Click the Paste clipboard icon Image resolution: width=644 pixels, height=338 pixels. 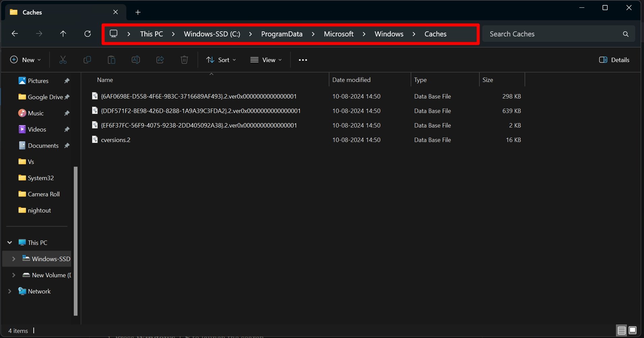112,60
